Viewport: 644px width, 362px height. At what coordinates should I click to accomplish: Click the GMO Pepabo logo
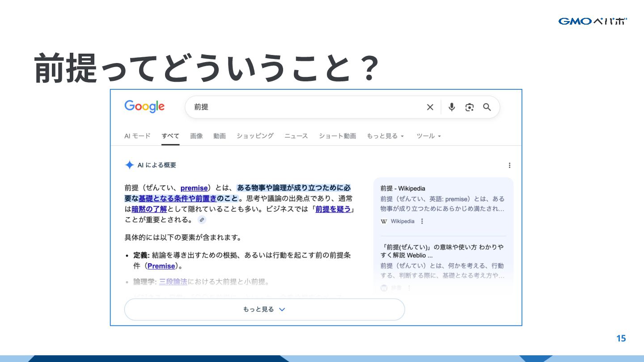point(593,21)
